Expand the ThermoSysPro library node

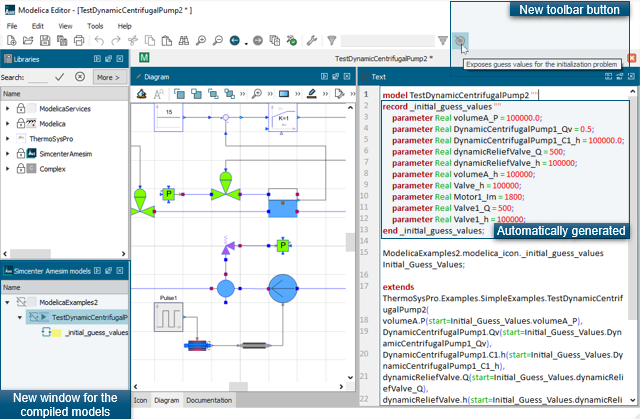point(8,138)
